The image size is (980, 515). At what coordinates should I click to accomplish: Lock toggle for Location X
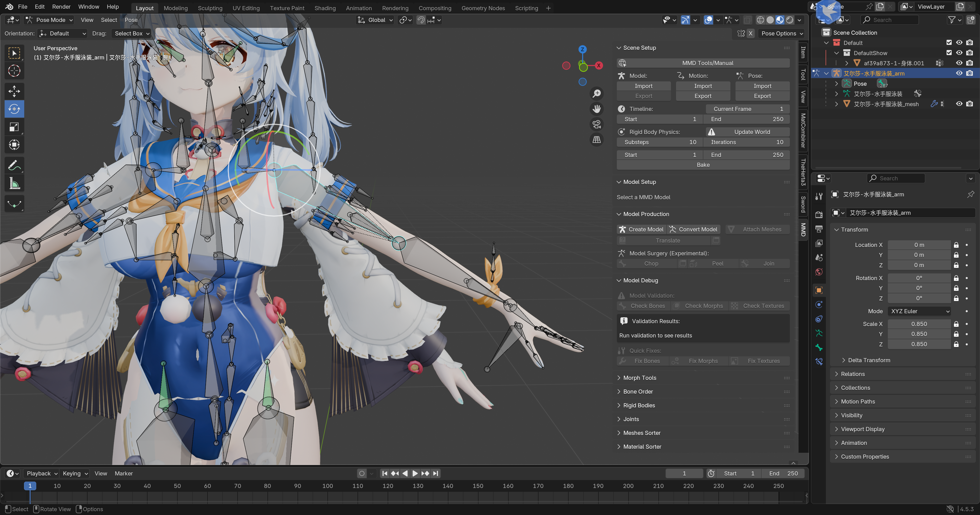pos(956,245)
